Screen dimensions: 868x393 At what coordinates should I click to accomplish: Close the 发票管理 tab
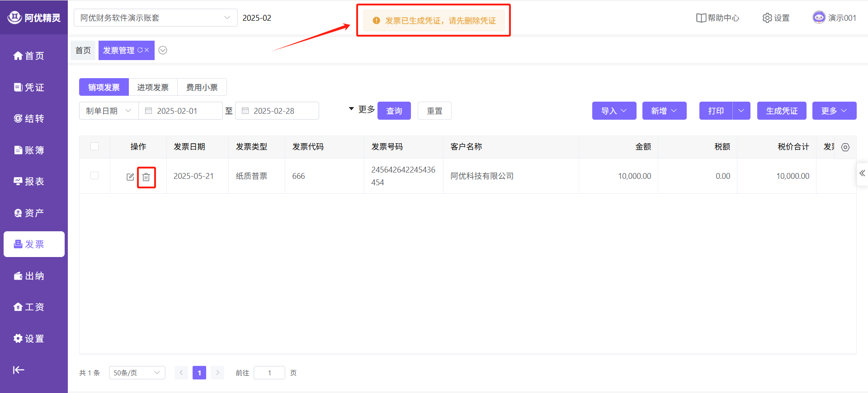coord(147,50)
